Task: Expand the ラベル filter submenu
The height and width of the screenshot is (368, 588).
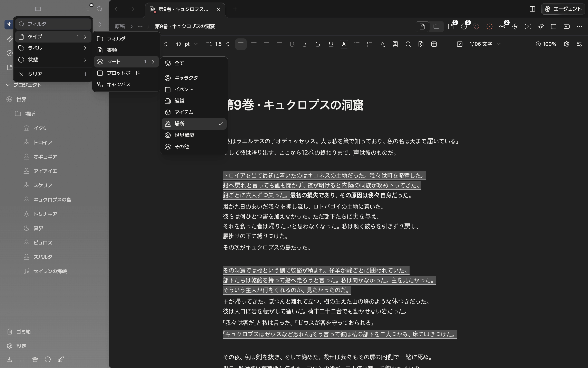Action: pos(53,48)
